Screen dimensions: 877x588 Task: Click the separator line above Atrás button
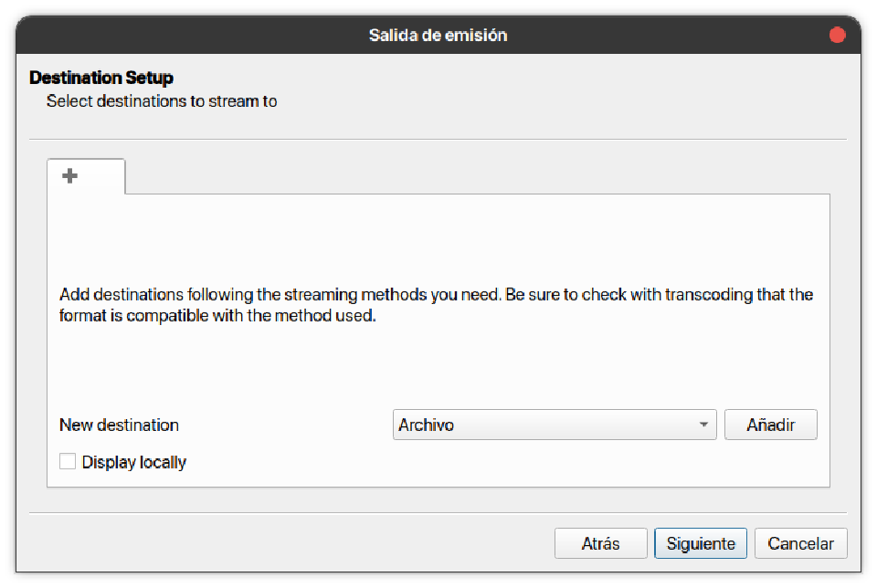[x=438, y=513]
